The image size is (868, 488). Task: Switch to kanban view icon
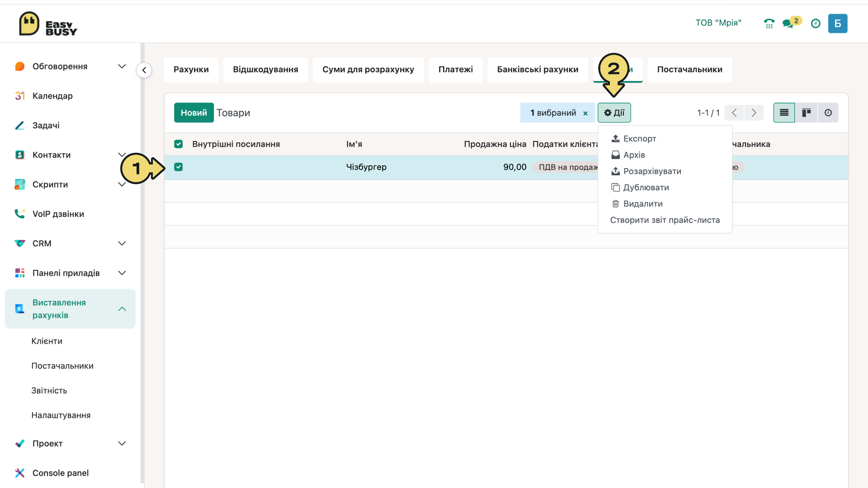(806, 113)
